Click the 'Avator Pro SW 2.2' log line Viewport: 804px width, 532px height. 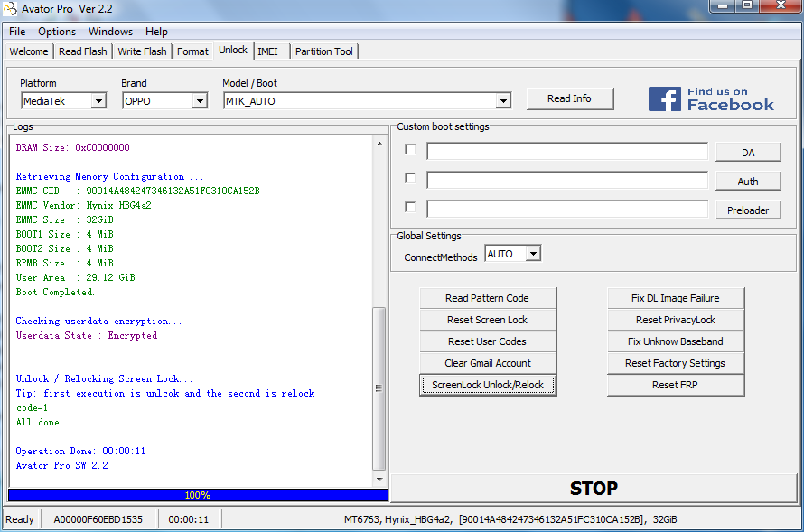pyautogui.click(x=62, y=465)
